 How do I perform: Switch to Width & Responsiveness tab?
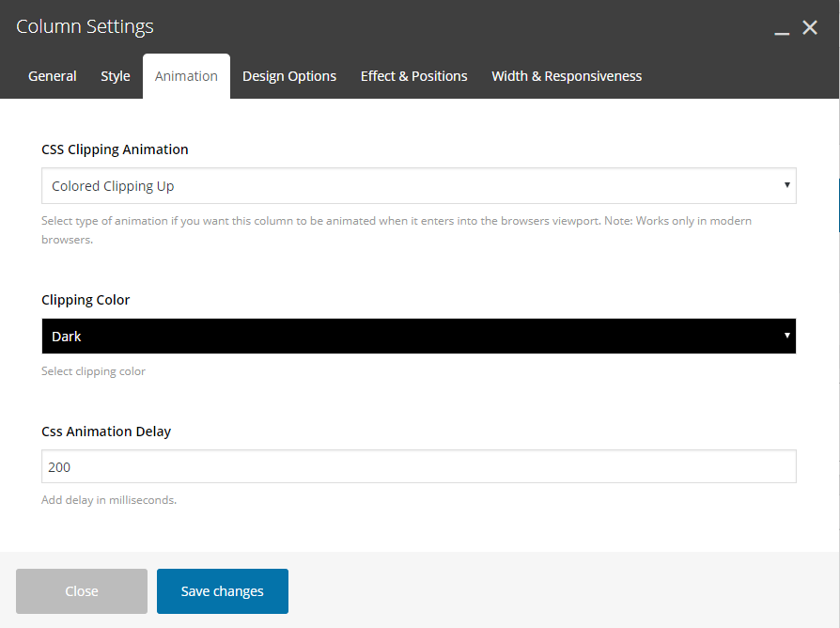(567, 76)
